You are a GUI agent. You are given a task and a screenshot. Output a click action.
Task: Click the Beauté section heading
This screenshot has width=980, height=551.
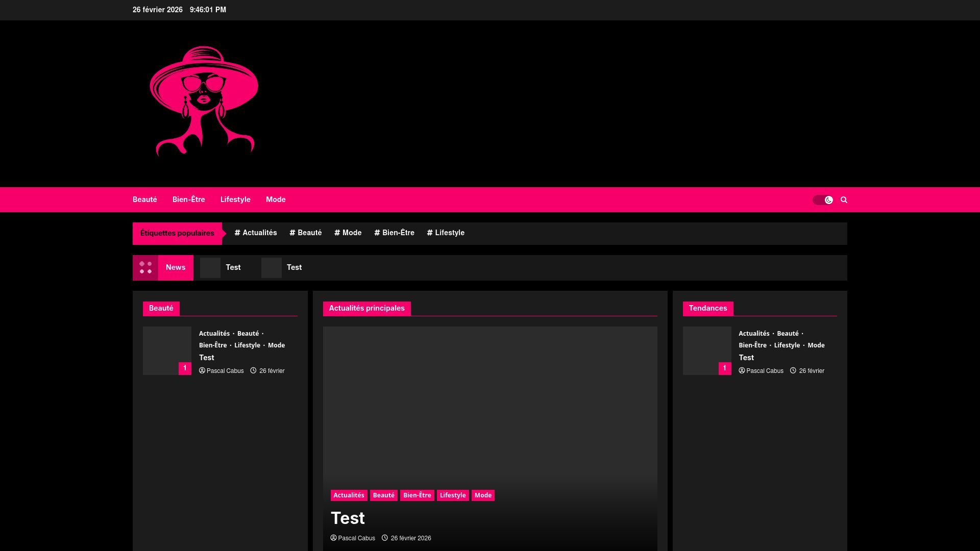(x=161, y=308)
